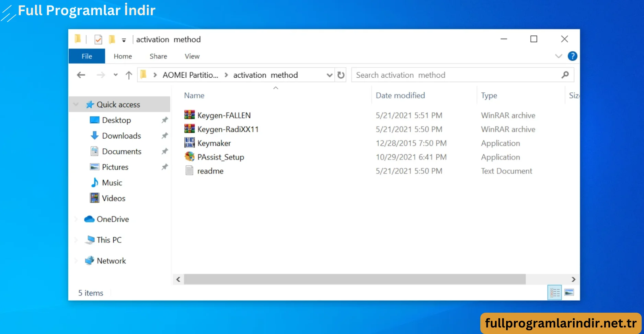This screenshot has height=334, width=644.
Task: Click the 5/21/2021 5:51 PM date cell
Action: pyautogui.click(x=409, y=115)
